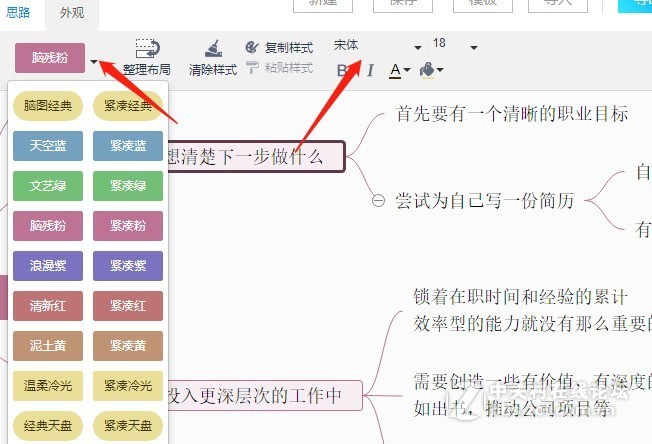This screenshot has width=652, height=444.
Task: Click the current theme 脑残粉 button
Action: click(50, 58)
